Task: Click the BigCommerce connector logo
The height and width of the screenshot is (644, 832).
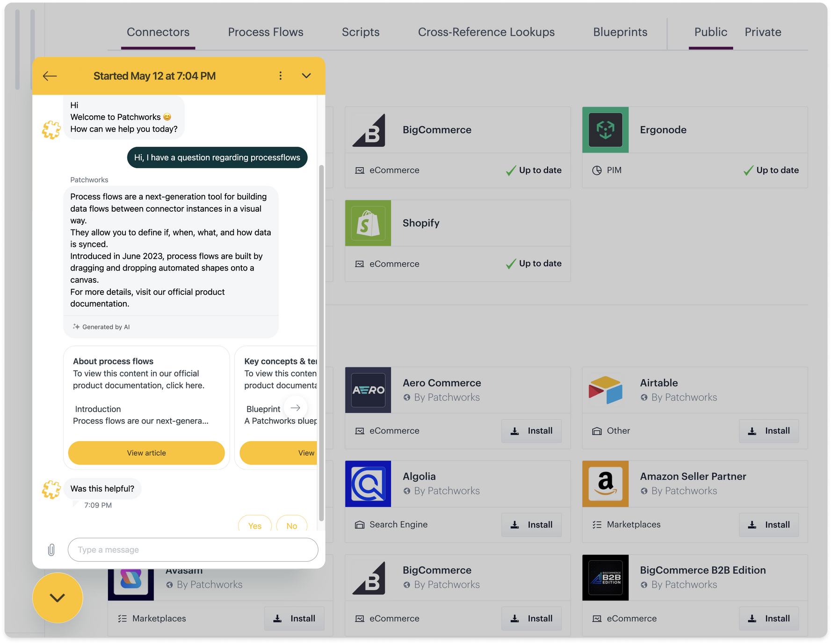Action: [x=368, y=129]
